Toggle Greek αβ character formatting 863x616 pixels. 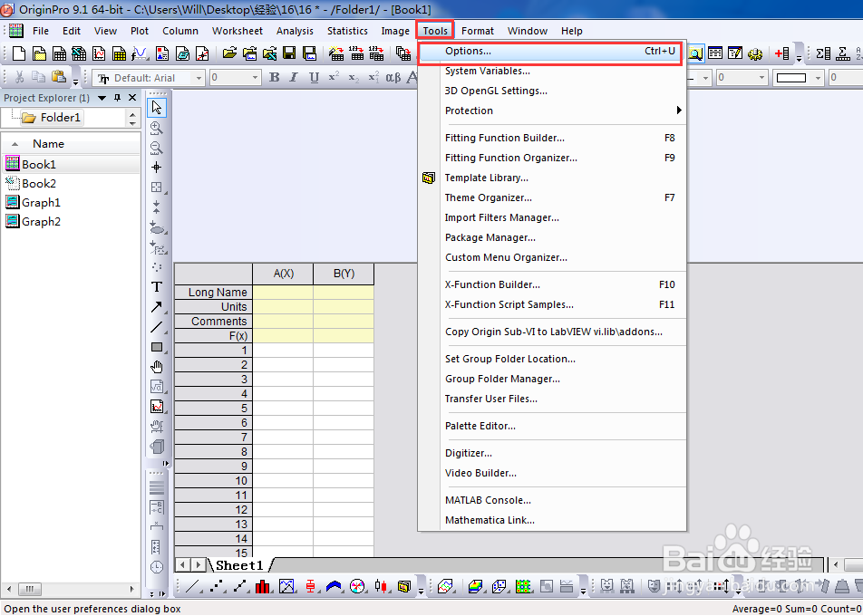tap(393, 78)
